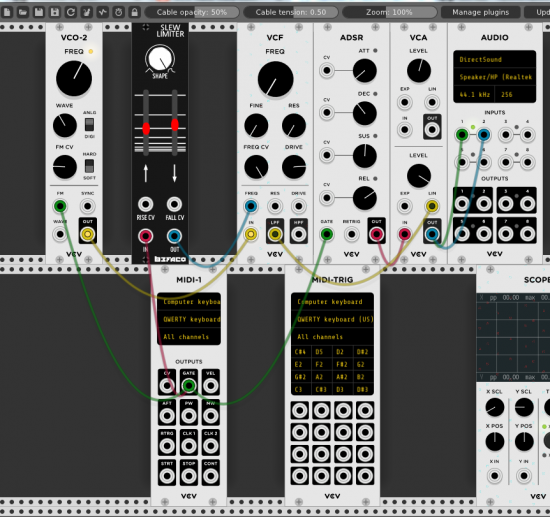Click the VCF HPF output jack
Viewport: 550px width, 517px height.
pos(299,234)
